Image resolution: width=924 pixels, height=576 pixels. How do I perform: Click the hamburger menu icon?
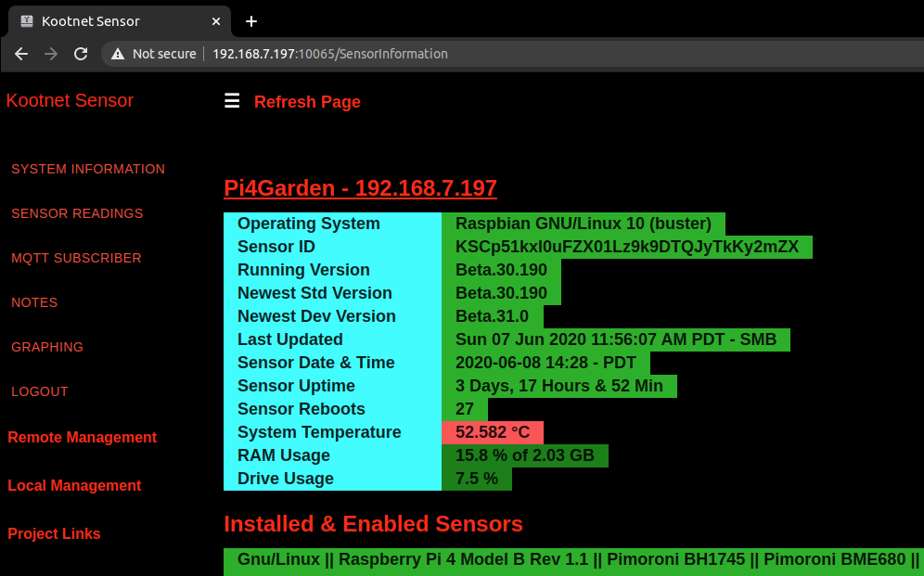click(x=232, y=101)
